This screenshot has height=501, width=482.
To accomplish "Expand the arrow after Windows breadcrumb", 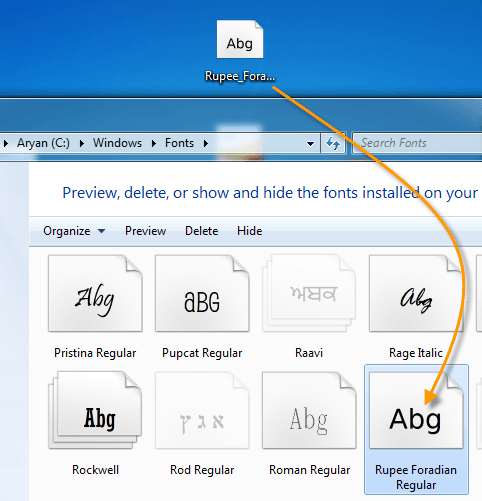I will point(153,144).
